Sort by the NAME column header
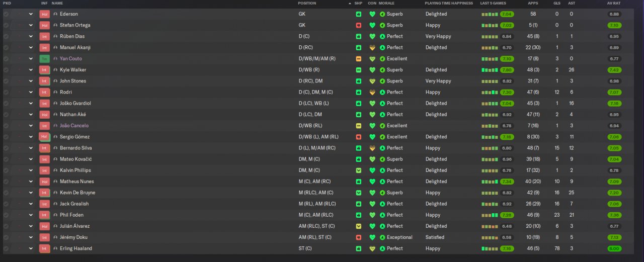 [x=57, y=3]
